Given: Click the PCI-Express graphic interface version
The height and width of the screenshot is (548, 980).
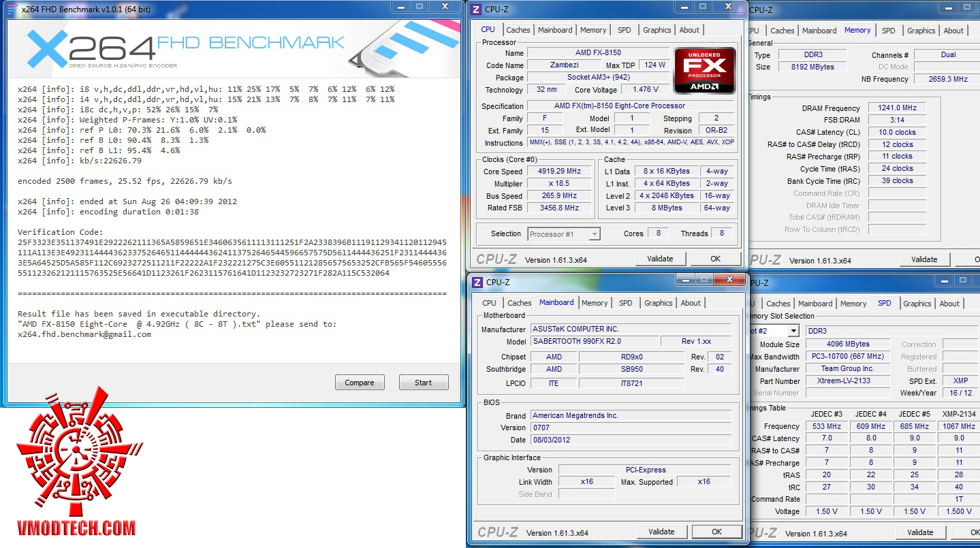Looking at the screenshot, I should coord(645,470).
